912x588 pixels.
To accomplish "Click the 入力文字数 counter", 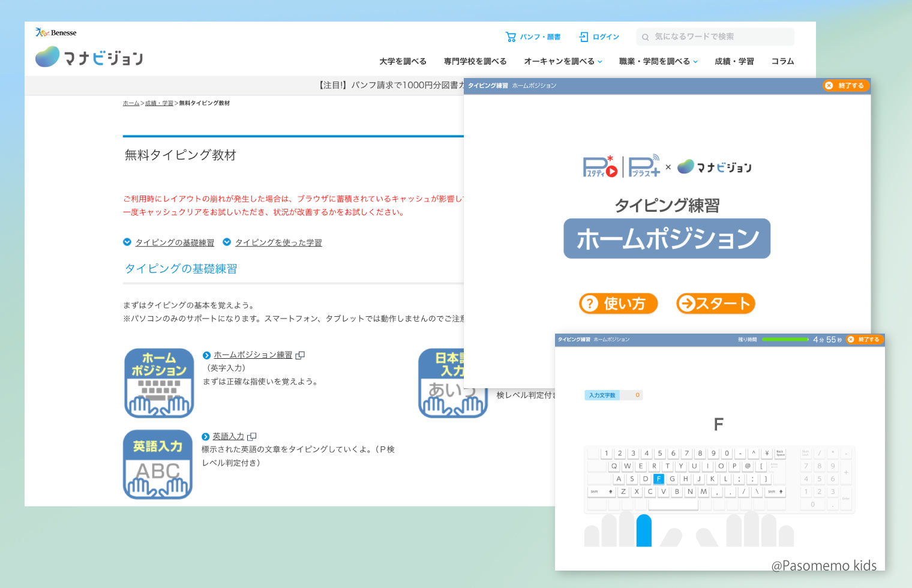I will coord(613,395).
